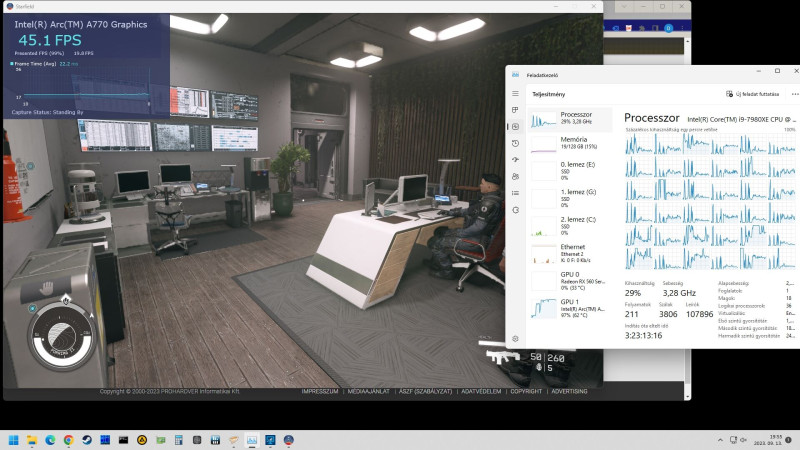Screen dimensions: 800x450
Task: Click the Windows Start button
Action: click(14, 440)
